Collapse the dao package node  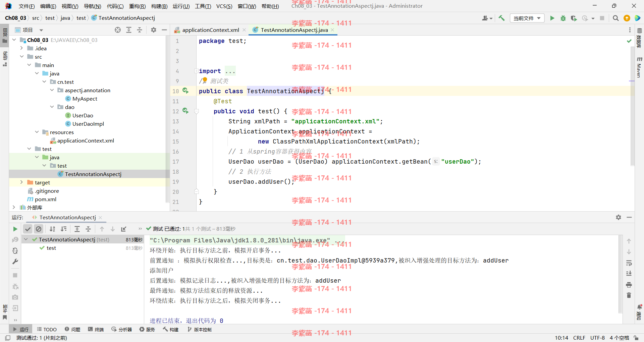pos(52,107)
